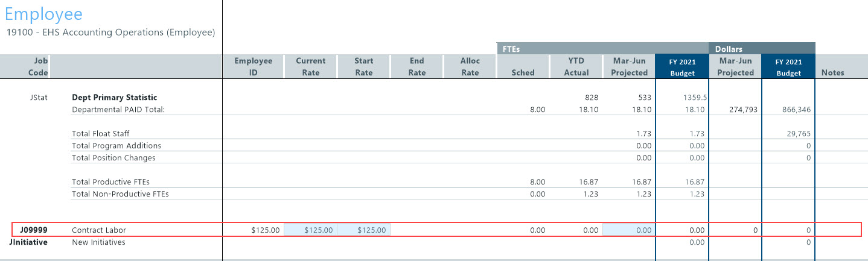This screenshot has height=261, width=868.
Task: Edit Contract Labor's Mar-Jun Projected FTE cell
Action: point(628,230)
